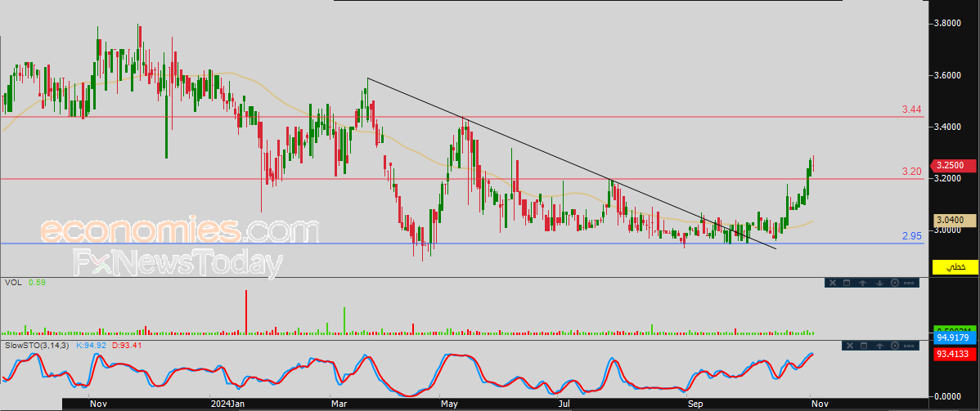
Task: Close the VOL indicator panel
Action: click(833, 283)
